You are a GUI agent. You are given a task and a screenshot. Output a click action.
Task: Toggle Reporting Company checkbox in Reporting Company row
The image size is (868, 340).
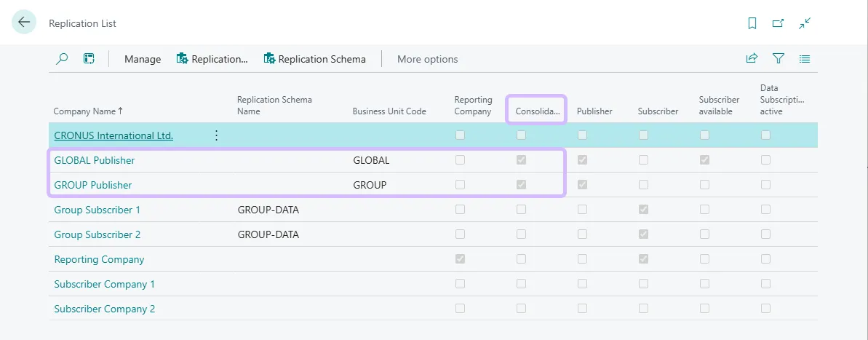point(460,258)
